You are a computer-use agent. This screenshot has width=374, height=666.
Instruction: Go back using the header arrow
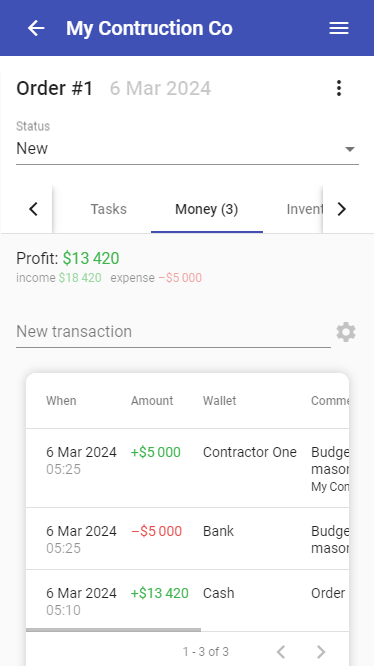[x=36, y=28]
